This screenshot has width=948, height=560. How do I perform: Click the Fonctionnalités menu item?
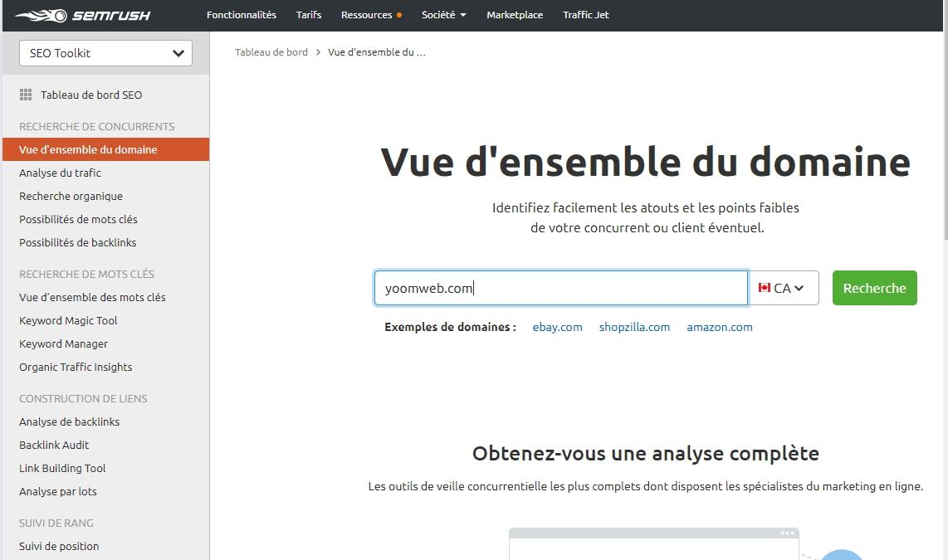[x=241, y=14]
